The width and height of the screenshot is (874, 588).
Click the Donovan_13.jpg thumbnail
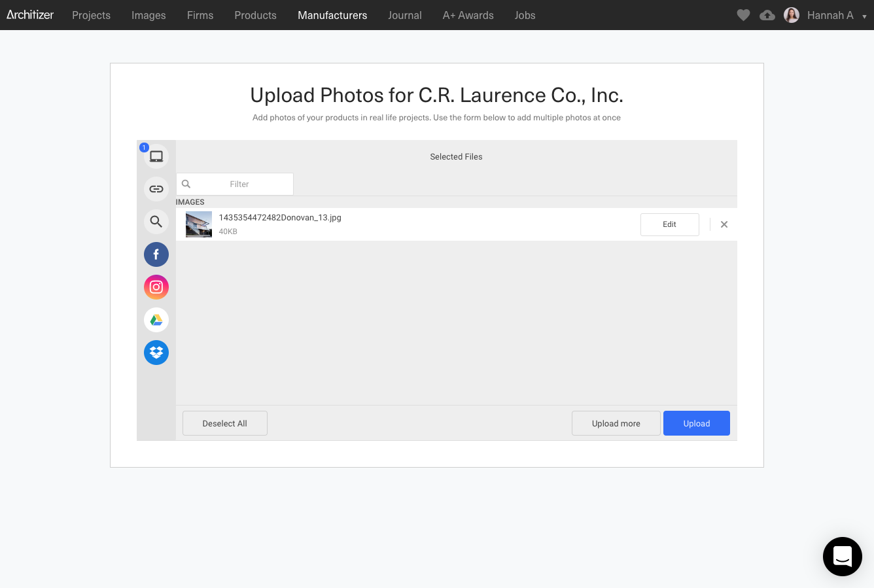199,224
